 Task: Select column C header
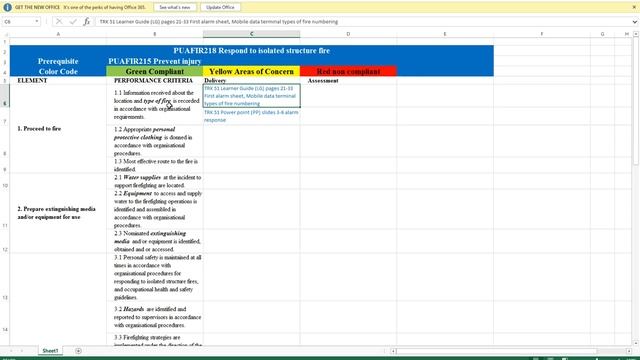[x=251, y=34]
